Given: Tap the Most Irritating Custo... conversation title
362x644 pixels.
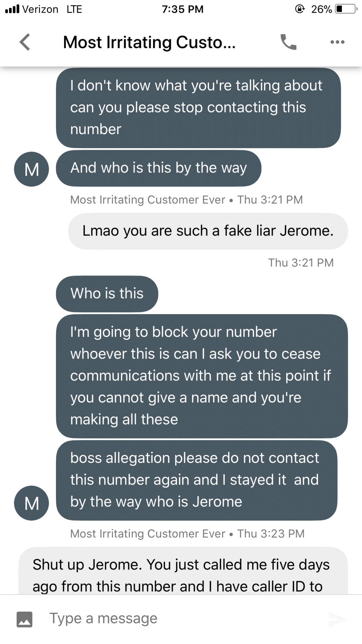Looking at the screenshot, I should pyautogui.click(x=149, y=42).
